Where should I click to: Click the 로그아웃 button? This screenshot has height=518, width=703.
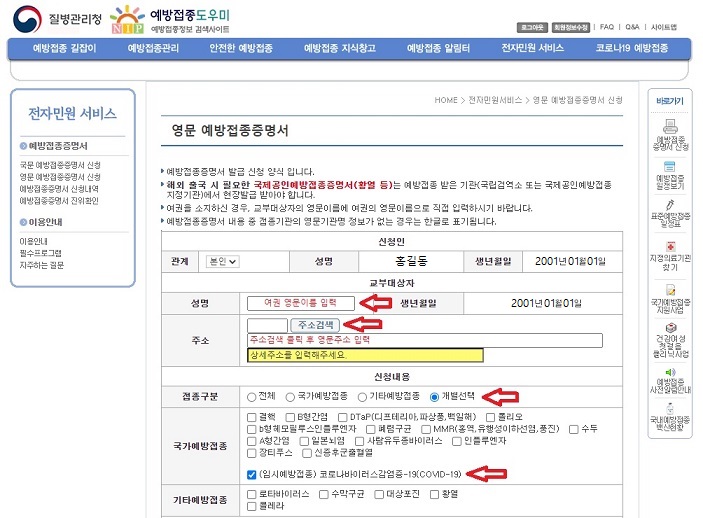click(x=532, y=27)
